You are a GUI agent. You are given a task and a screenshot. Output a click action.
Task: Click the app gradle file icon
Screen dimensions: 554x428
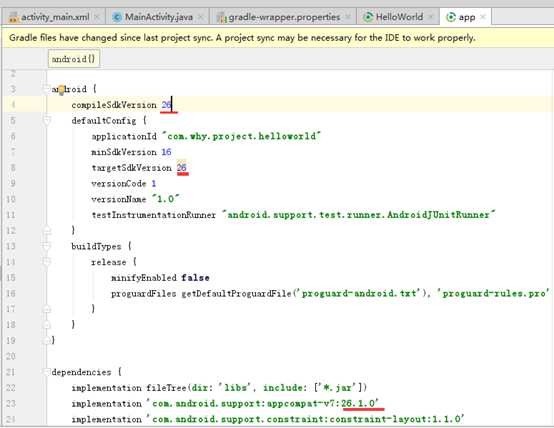(451, 17)
